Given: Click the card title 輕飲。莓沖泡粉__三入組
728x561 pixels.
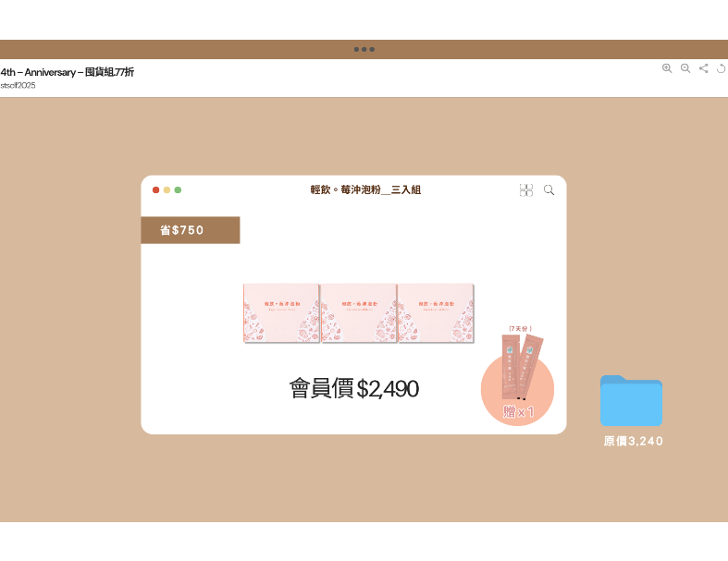Looking at the screenshot, I should 365,190.
